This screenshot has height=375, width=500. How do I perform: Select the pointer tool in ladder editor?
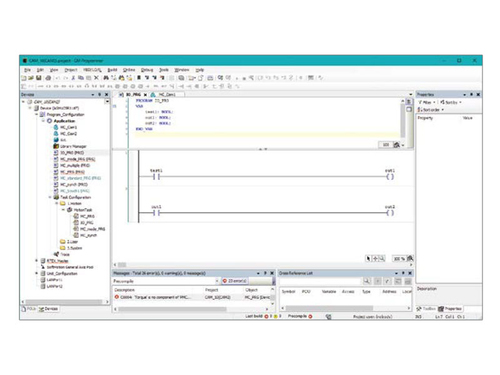[368, 258]
